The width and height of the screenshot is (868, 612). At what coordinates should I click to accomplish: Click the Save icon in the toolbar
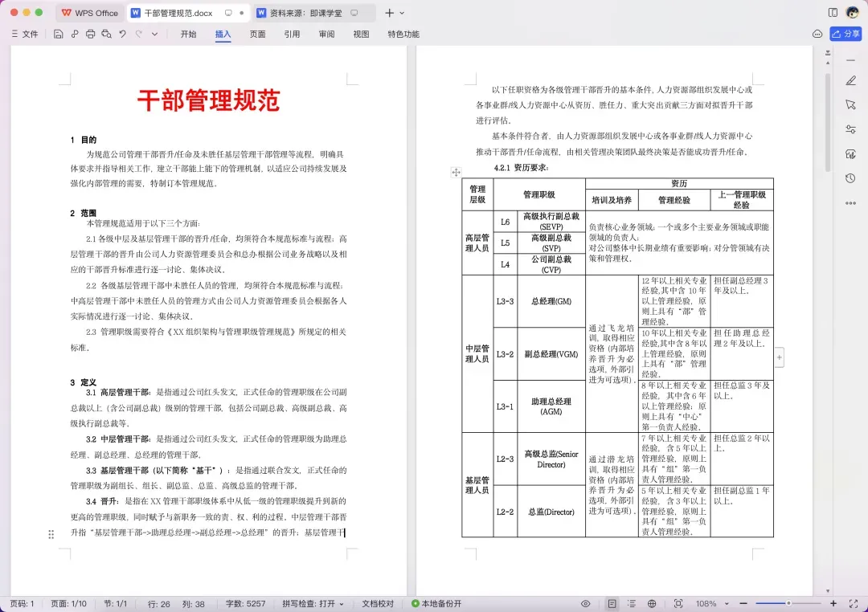(x=58, y=34)
